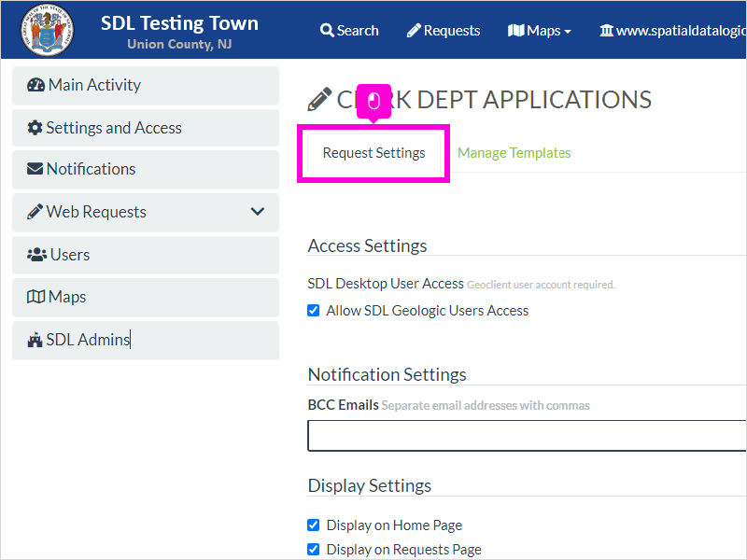
Task: Click the pencil icon of Web Requests
Action: pyautogui.click(x=35, y=212)
